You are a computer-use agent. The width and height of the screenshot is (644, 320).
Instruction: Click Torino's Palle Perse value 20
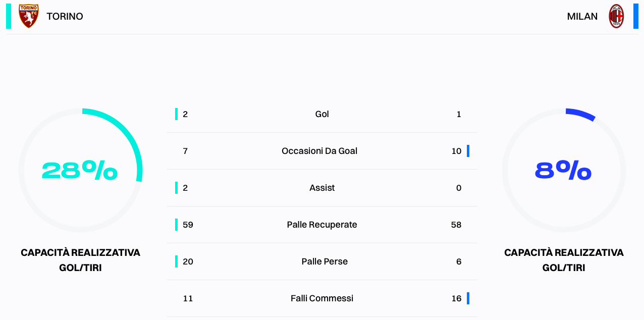click(188, 261)
